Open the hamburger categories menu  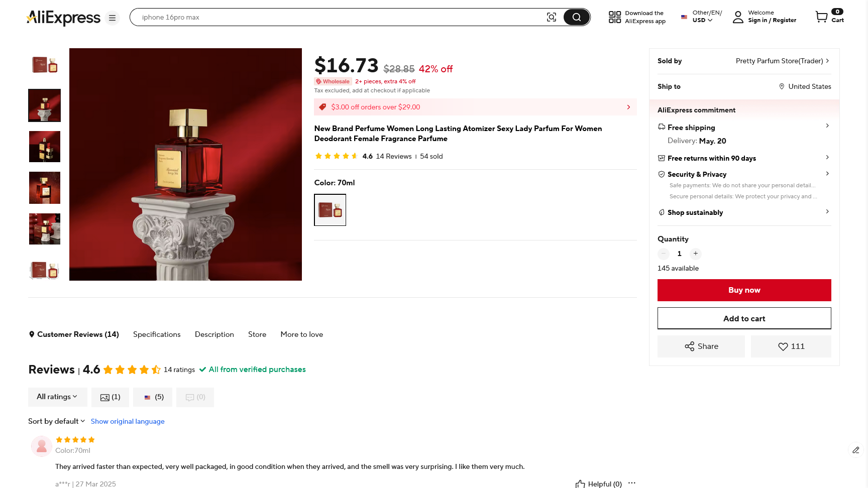tap(112, 18)
